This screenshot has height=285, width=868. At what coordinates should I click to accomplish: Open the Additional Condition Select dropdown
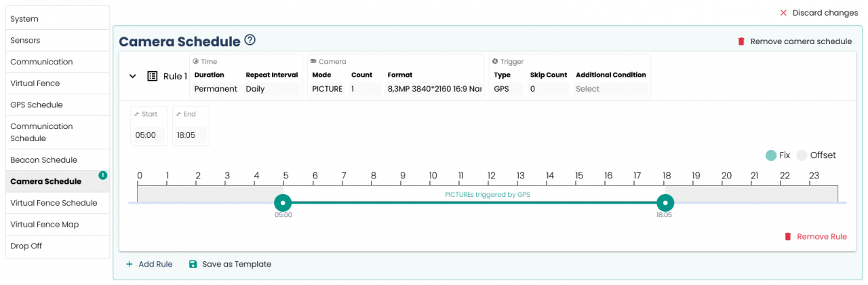(x=610, y=89)
